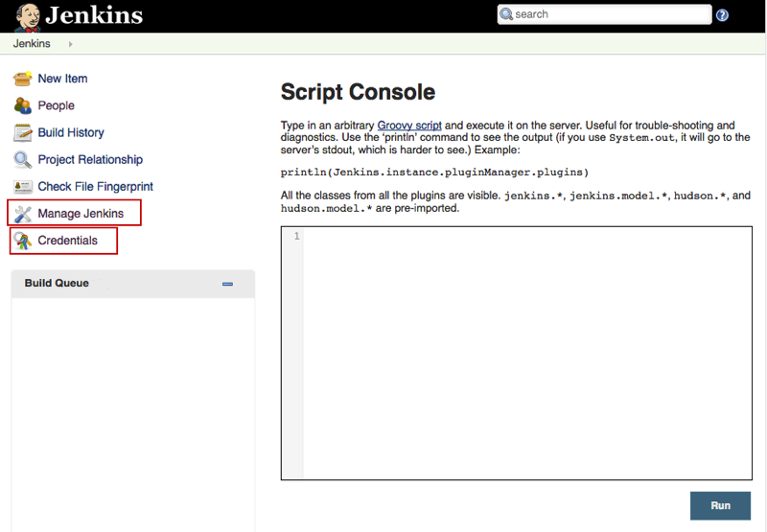Click the Build History notepad icon
The width and height of the screenshot is (767, 532).
[23, 132]
